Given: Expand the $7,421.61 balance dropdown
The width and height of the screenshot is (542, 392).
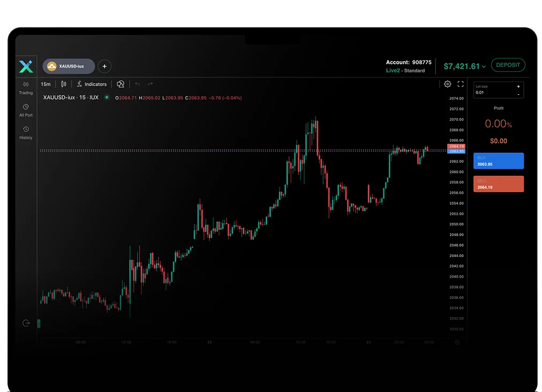Looking at the screenshot, I should 484,66.
